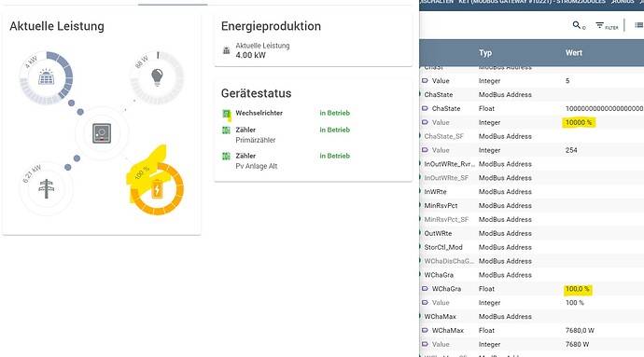The height and width of the screenshot is (357, 644).
Task: Expand the ChaState ModBus Address node
Action: [420, 94]
